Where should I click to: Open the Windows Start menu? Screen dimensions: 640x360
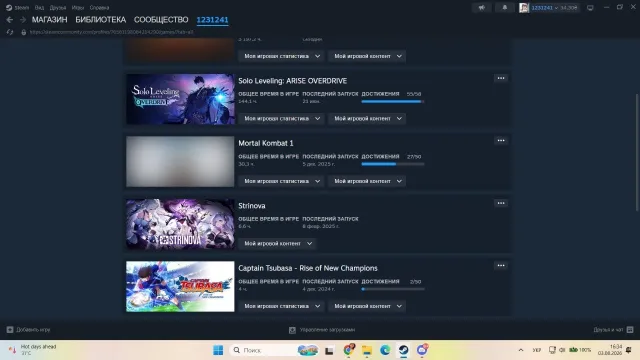point(218,350)
